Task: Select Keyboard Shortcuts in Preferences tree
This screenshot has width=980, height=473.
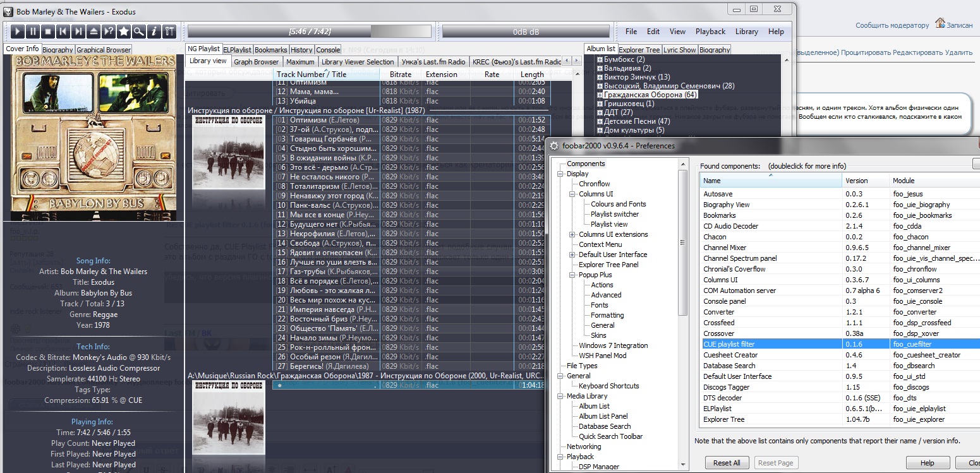Action: pyautogui.click(x=609, y=386)
